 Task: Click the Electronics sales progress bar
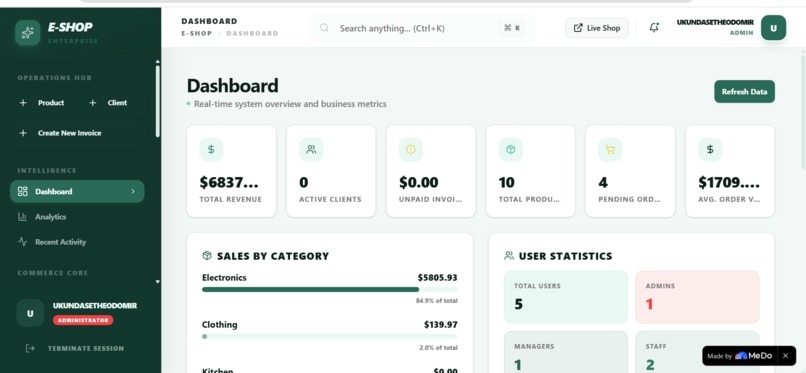(x=329, y=289)
